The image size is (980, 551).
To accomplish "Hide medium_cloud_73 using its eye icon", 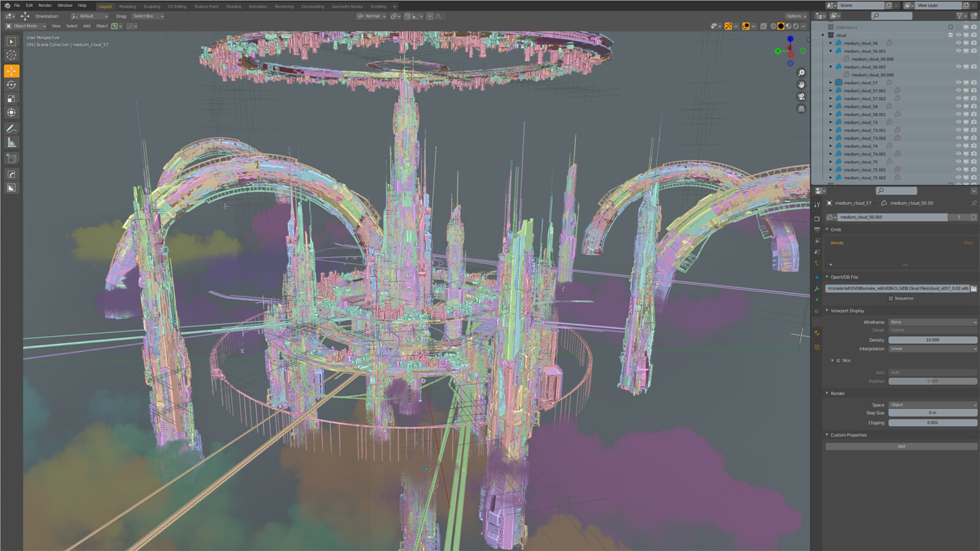I will 959,122.
